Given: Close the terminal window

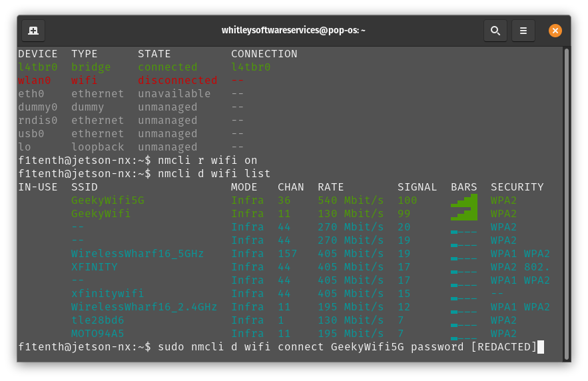Looking at the screenshot, I should pyautogui.click(x=555, y=31).
